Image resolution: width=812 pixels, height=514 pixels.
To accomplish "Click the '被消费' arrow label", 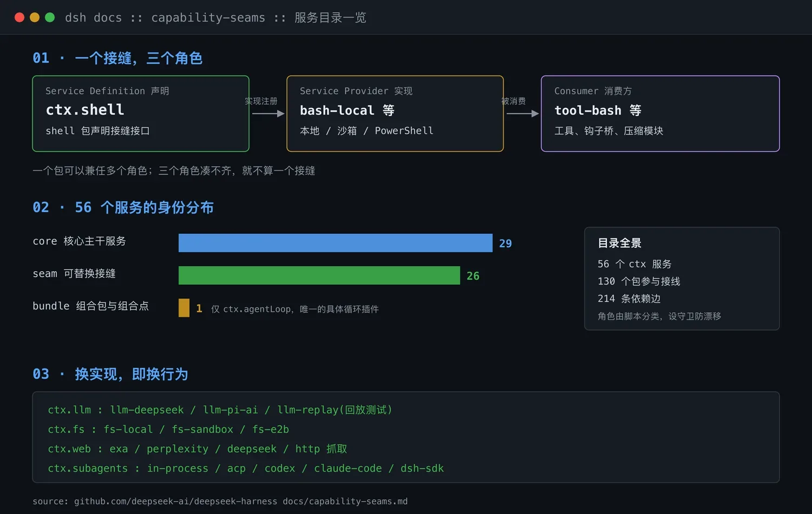I will click(513, 101).
